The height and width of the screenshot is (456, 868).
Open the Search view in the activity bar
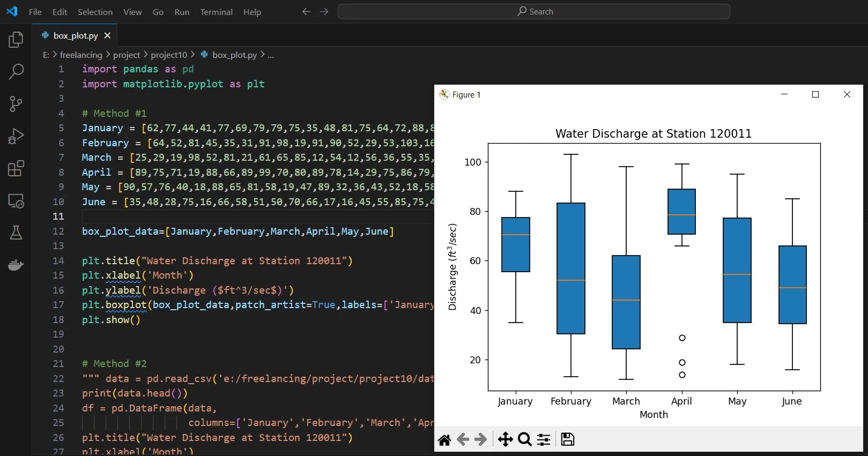click(16, 71)
